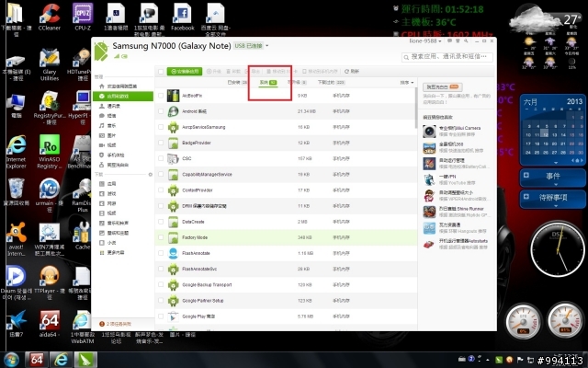
Task: Tick the Android 系统 row checkbox
Action: (161, 111)
